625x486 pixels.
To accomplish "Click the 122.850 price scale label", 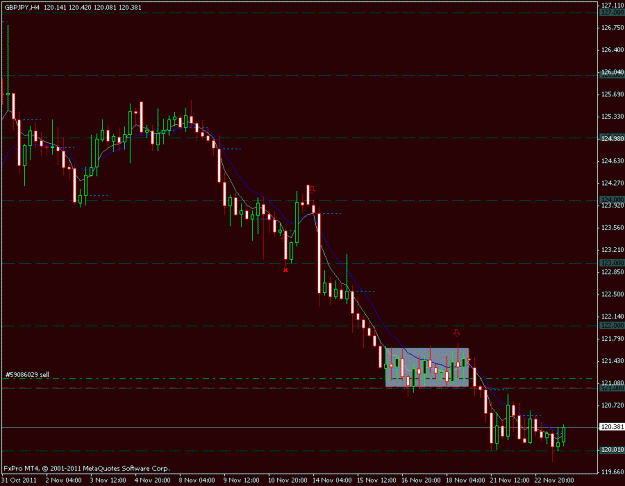I will [x=612, y=272].
